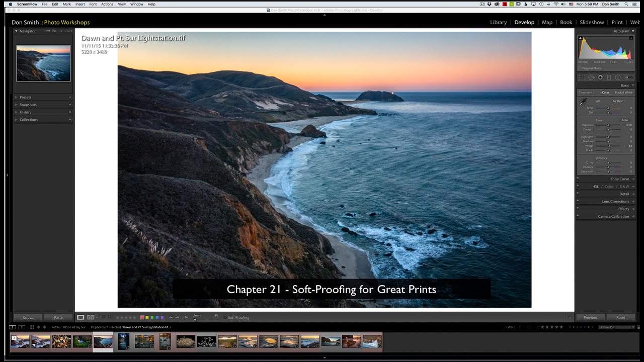This screenshot has width=644, height=362.
Task: Expand the Lens Corrections panel
Action: (x=633, y=202)
